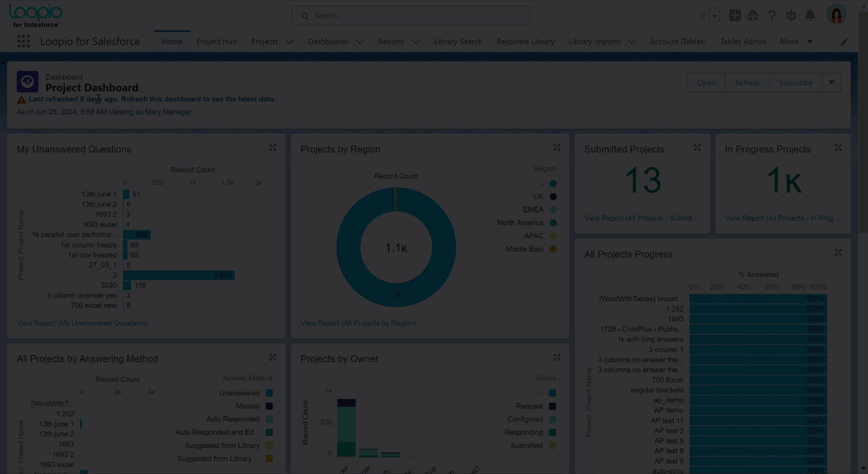This screenshot has height=474, width=868.
Task: Open the Library Search tab
Action: [458, 42]
